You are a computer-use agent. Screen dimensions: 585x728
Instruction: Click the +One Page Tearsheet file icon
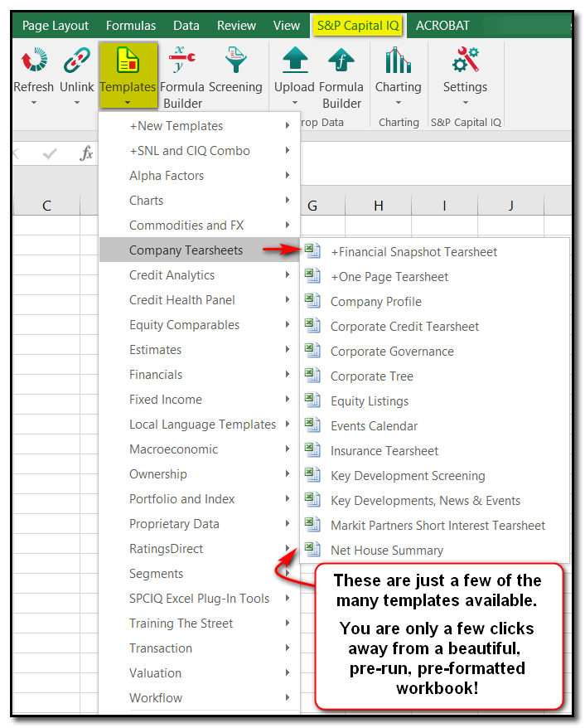312,275
